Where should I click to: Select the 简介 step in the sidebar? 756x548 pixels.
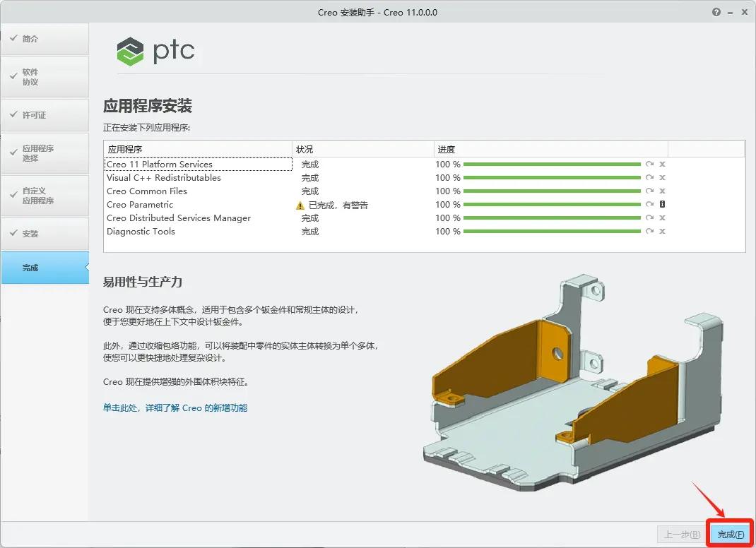(45, 39)
